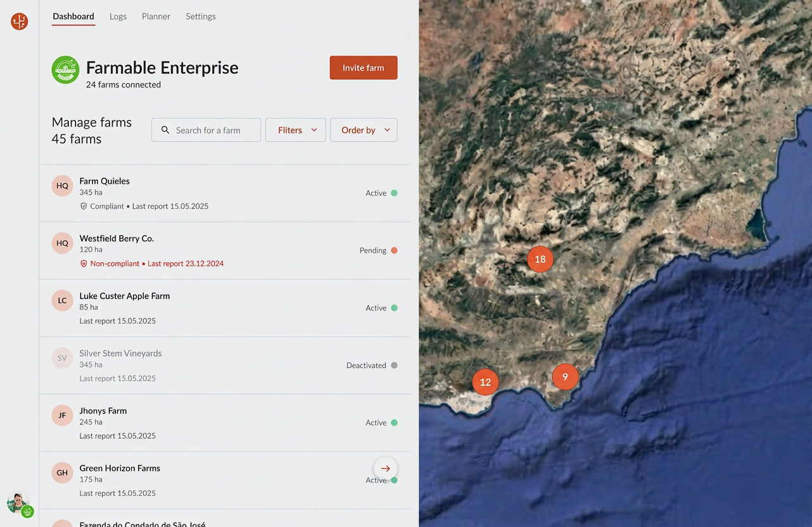Viewport: 812px width, 527px height.
Task: Click the green status dot for Luke Custer
Action: [x=394, y=308]
